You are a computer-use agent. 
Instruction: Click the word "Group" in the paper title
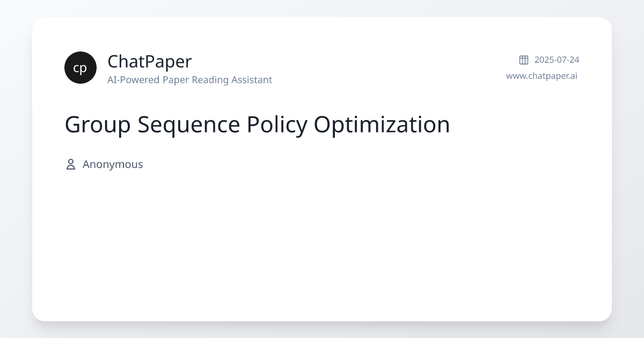(97, 124)
